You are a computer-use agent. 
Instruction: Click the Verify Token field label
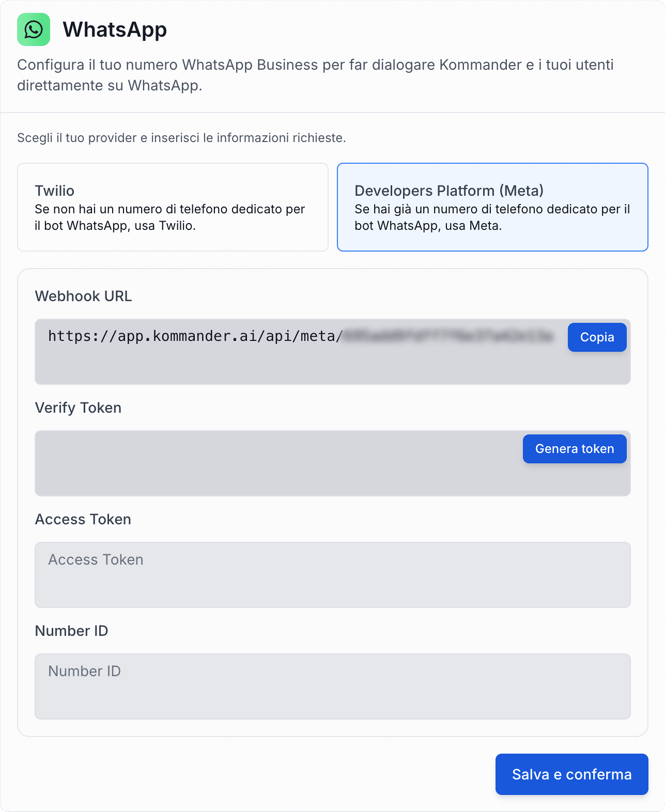[78, 408]
